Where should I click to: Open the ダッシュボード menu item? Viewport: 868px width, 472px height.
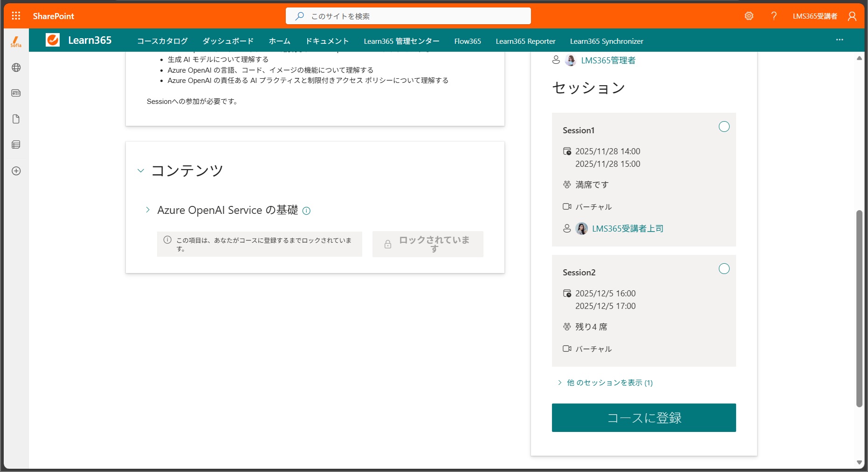[228, 41]
